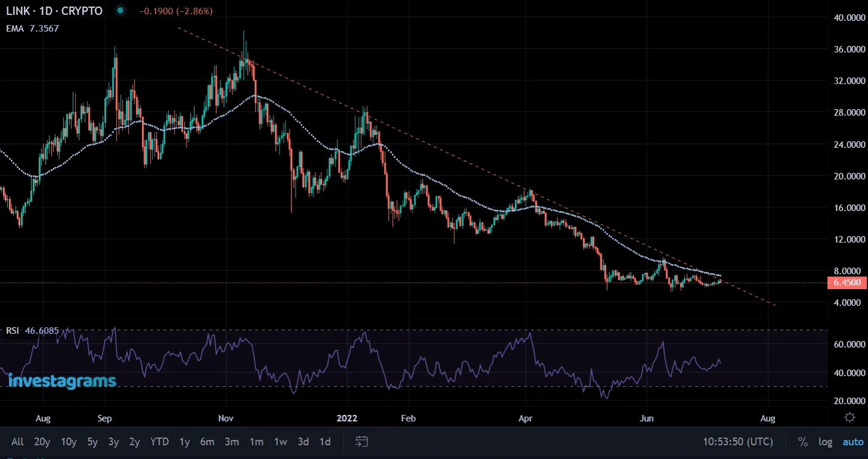Click the 16.0000 price axis label
This screenshot has height=459, width=868.
pos(849,208)
